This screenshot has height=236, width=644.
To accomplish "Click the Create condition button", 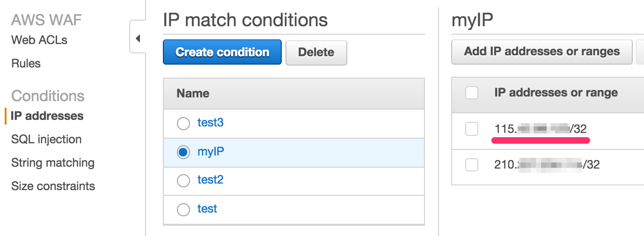I will click(x=222, y=52).
